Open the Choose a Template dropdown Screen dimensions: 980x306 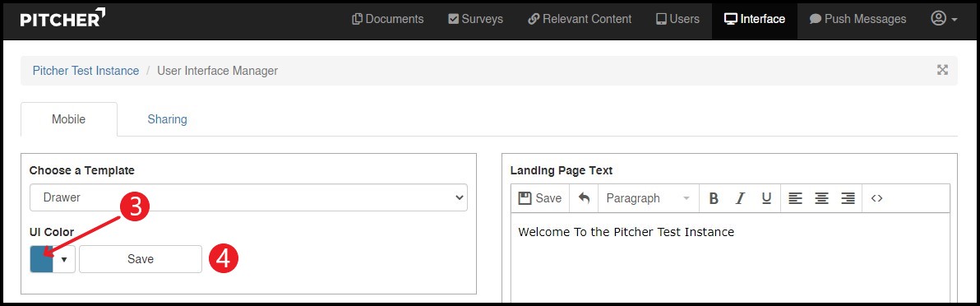pyautogui.click(x=249, y=197)
